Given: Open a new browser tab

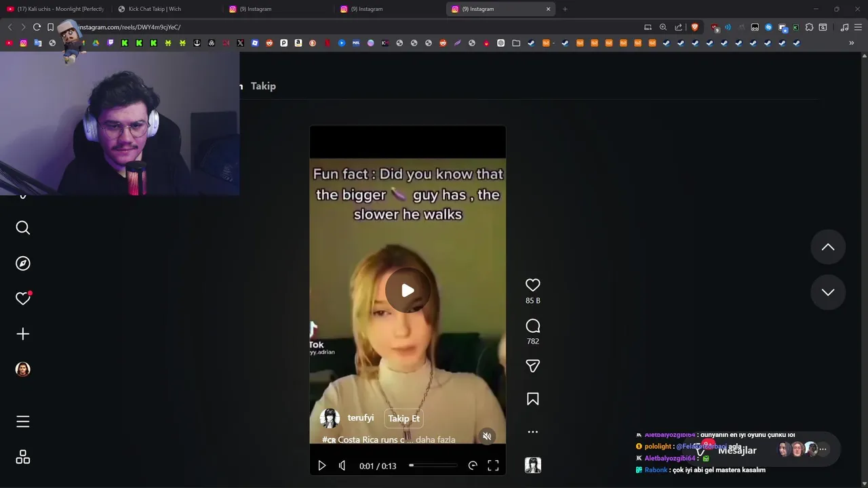Looking at the screenshot, I should 565,9.
